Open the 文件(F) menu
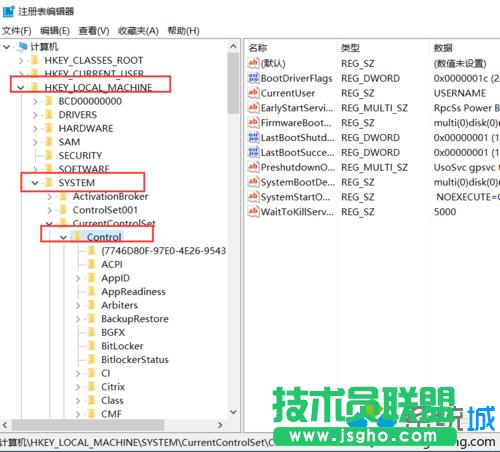Image resolution: width=500 pixels, height=452 pixels. (x=17, y=31)
